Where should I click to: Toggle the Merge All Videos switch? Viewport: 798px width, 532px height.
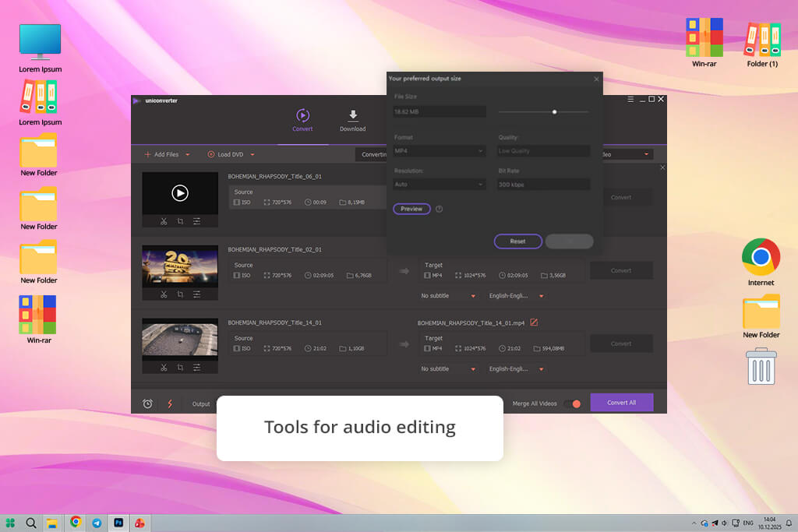point(573,403)
